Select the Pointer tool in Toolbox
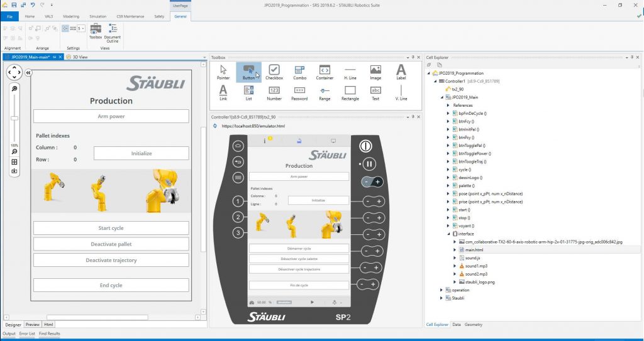644x341 pixels. 223,72
